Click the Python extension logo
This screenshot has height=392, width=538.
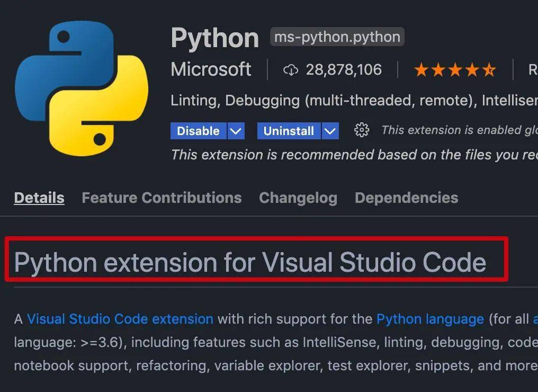pyautogui.click(x=82, y=88)
